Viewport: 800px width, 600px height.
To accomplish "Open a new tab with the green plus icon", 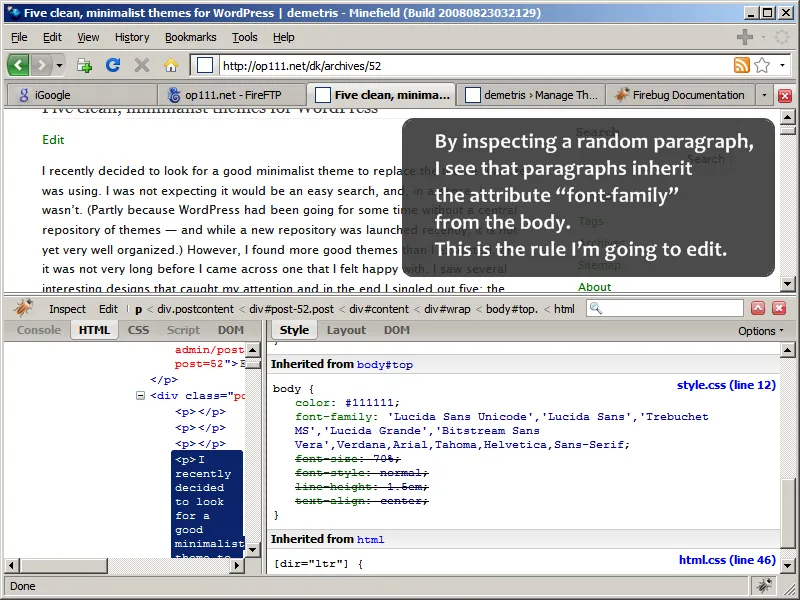I will tap(84, 65).
